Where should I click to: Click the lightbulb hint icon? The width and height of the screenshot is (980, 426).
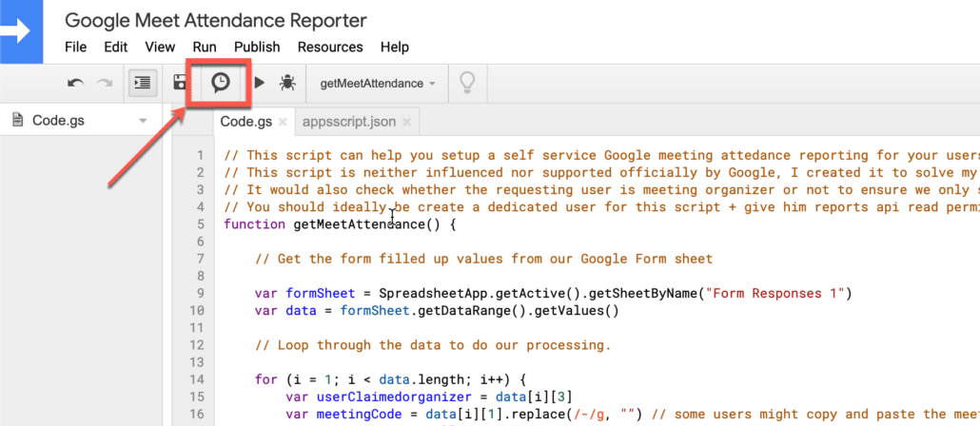[467, 83]
